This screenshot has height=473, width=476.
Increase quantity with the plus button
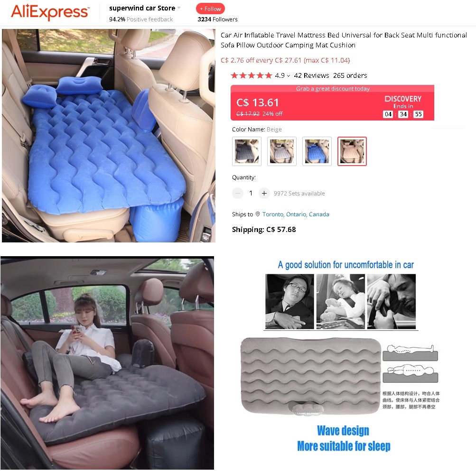(264, 193)
